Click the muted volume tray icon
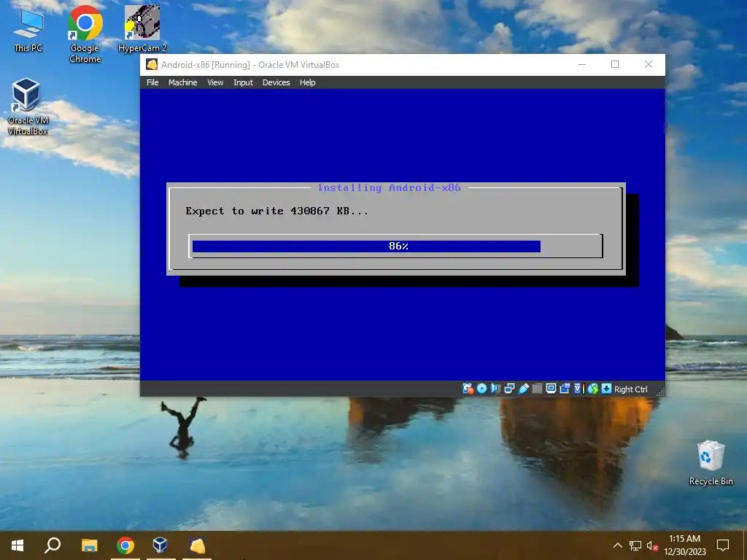Image resolution: width=747 pixels, height=560 pixels. (652, 545)
